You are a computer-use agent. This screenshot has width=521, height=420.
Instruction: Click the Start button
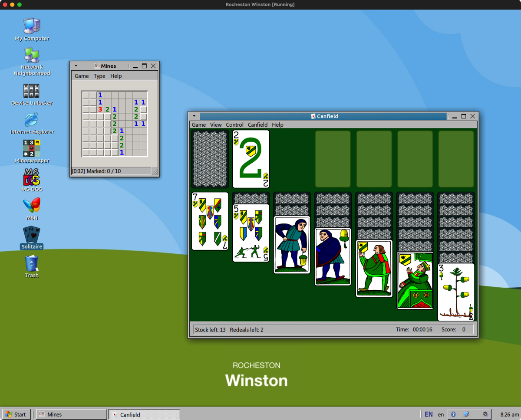16,414
